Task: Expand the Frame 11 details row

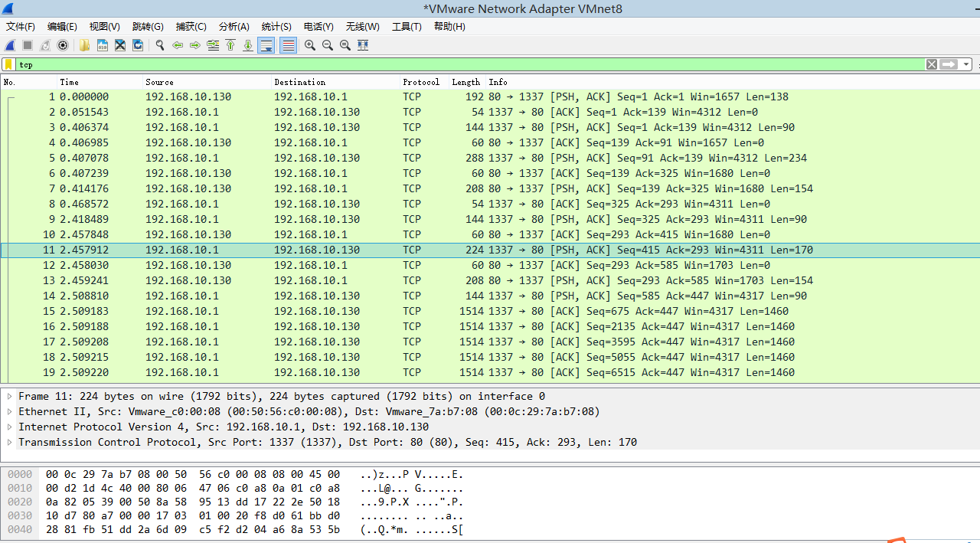Action: [x=10, y=396]
